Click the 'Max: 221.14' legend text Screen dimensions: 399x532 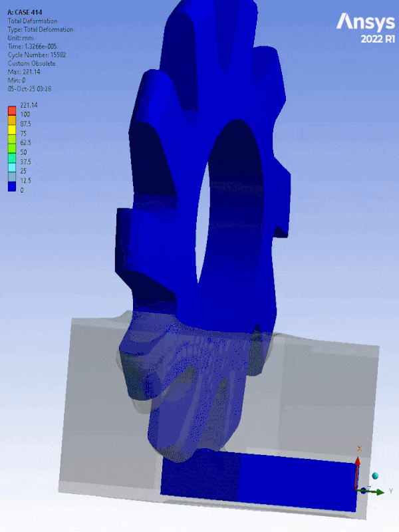click(x=23, y=72)
